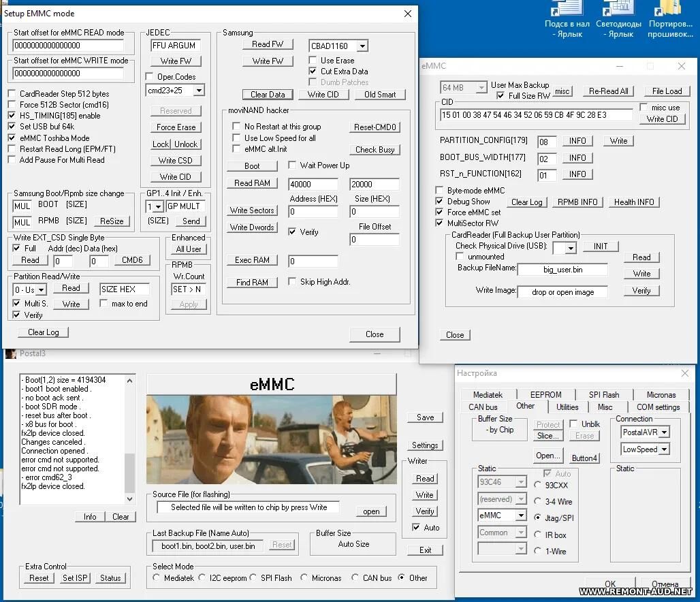Screen dimensions: 700x602
Task: Click the Force Erase button
Action: click(x=176, y=127)
